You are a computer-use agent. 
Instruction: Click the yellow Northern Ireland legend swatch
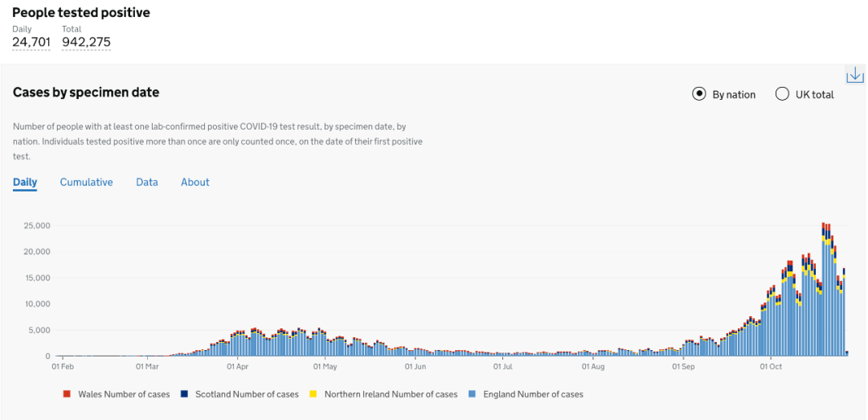[313, 394]
